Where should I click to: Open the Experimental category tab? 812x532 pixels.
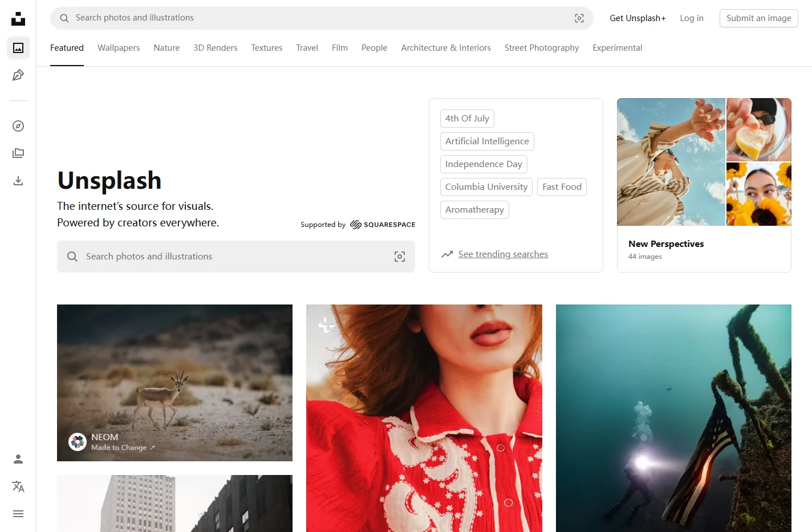click(618, 48)
